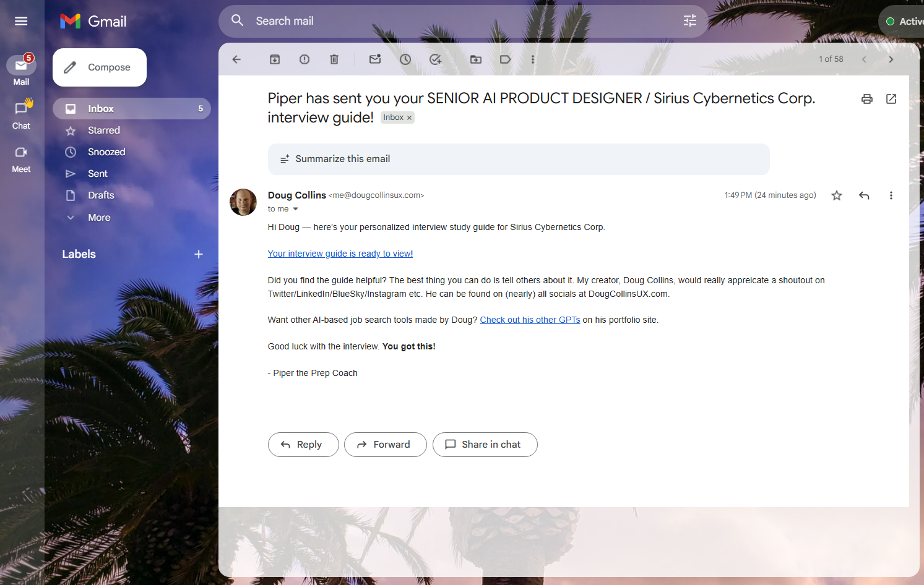Screen dimensions: 924x585
Task: Mark the email as unread
Action: pyautogui.click(x=375, y=59)
